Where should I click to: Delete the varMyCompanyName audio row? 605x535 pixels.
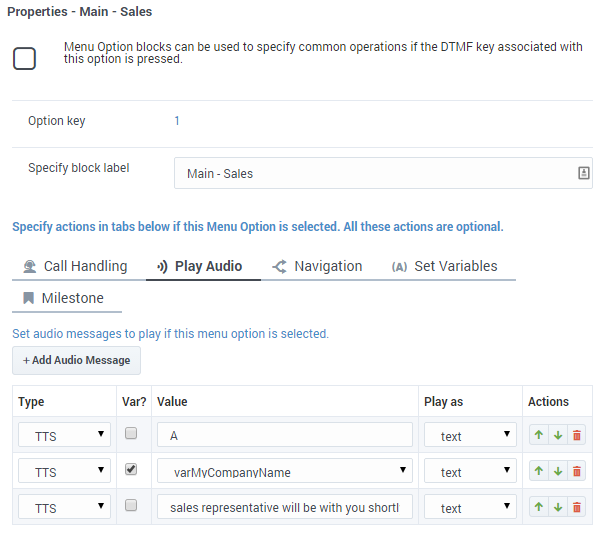577,471
